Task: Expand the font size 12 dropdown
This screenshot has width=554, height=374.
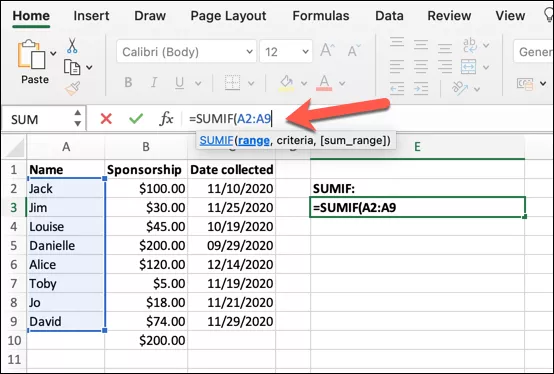Action: [305, 52]
